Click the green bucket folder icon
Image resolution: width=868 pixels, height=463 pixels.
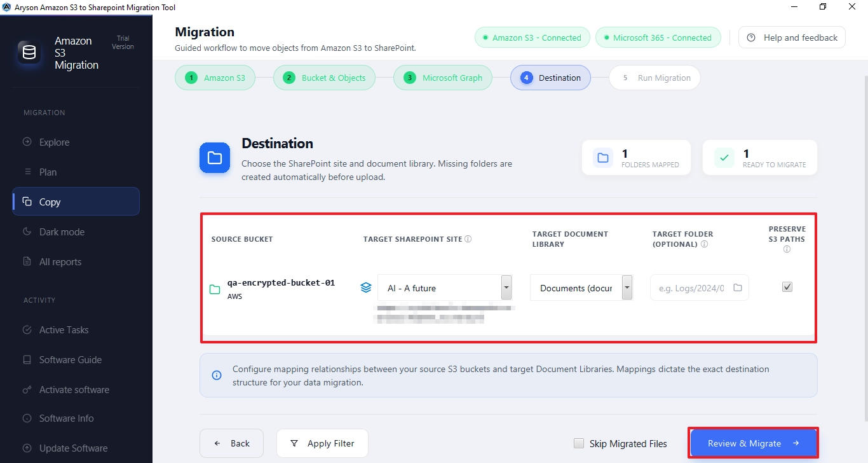[x=215, y=289]
